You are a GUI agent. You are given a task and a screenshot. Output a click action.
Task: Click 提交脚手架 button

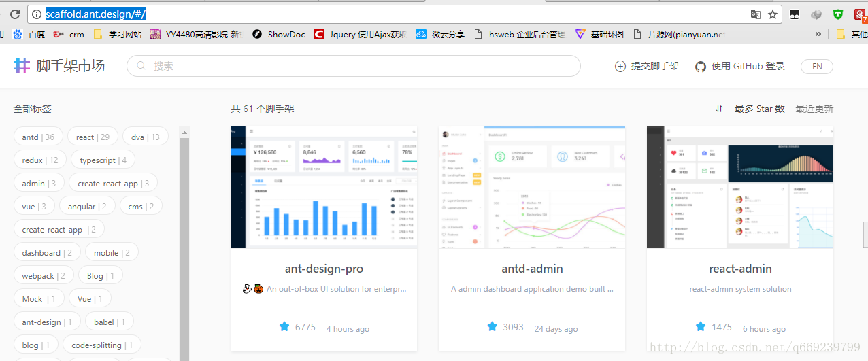click(647, 66)
